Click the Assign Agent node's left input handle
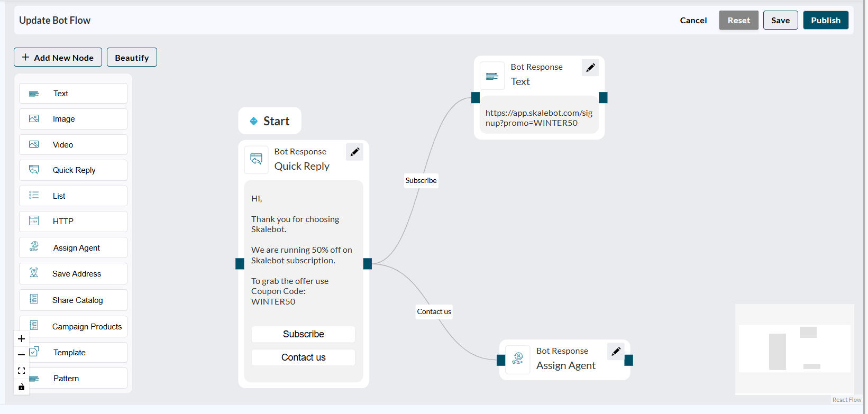This screenshot has height=414, width=868. point(501,361)
